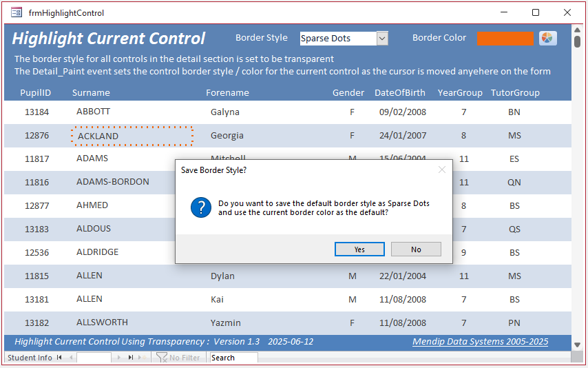
Task: Go to next record arrow
Action: click(x=119, y=358)
